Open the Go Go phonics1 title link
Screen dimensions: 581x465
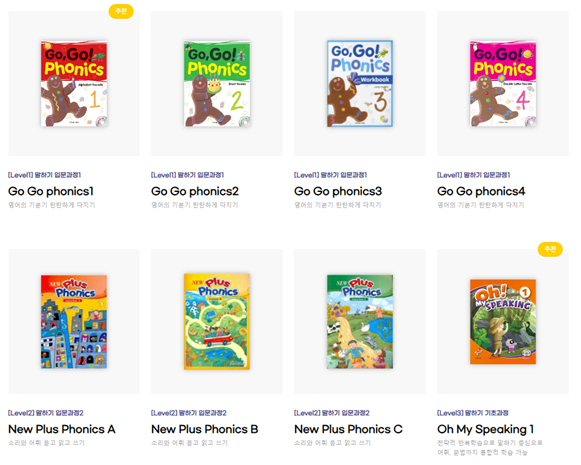coord(51,191)
